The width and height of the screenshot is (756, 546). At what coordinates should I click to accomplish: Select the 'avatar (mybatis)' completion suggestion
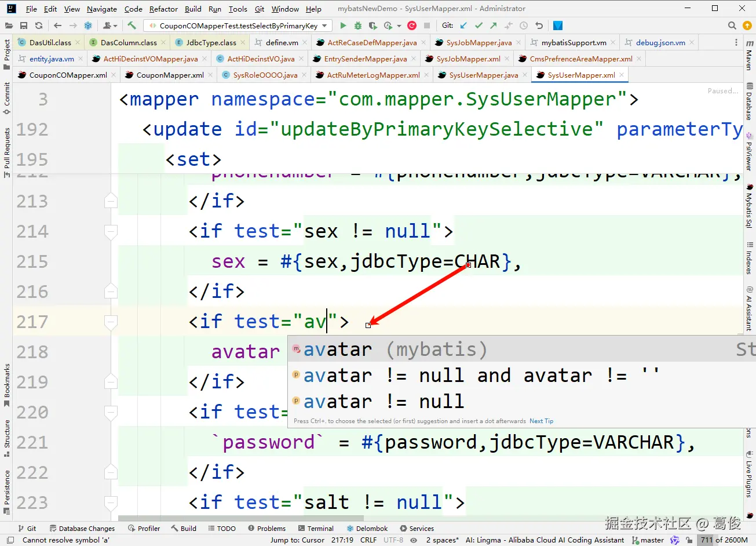pyautogui.click(x=521, y=350)
